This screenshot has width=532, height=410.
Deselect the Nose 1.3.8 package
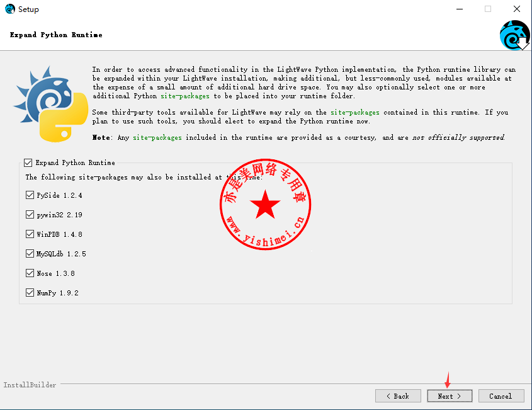30,273
